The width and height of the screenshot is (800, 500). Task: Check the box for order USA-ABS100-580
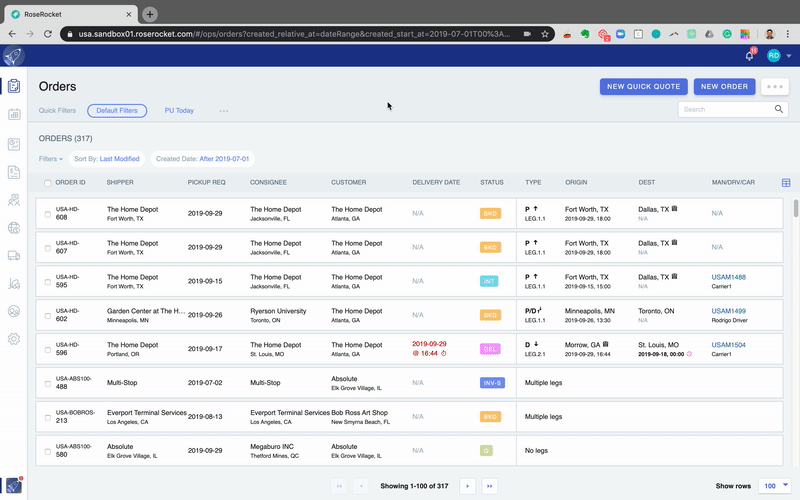47,452
